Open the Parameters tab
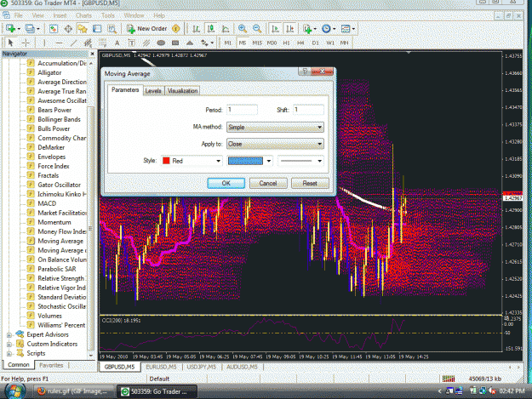The height and width of the screenshot is (399, 532). click(125, 90)
